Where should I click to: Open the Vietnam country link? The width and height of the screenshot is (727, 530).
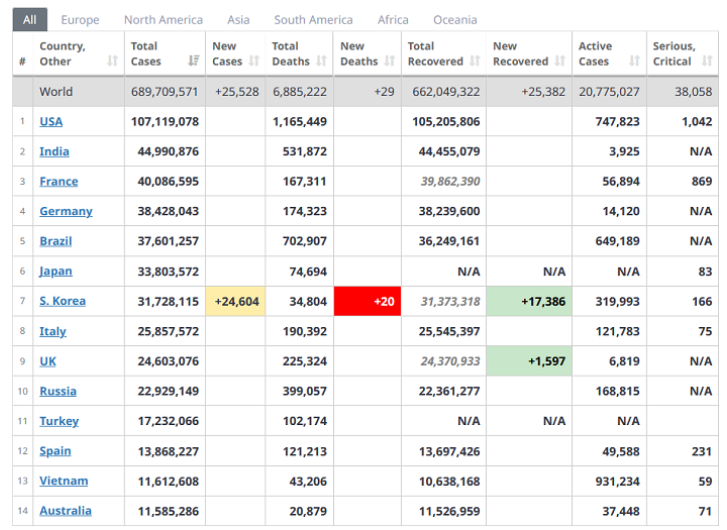(64, 481)
